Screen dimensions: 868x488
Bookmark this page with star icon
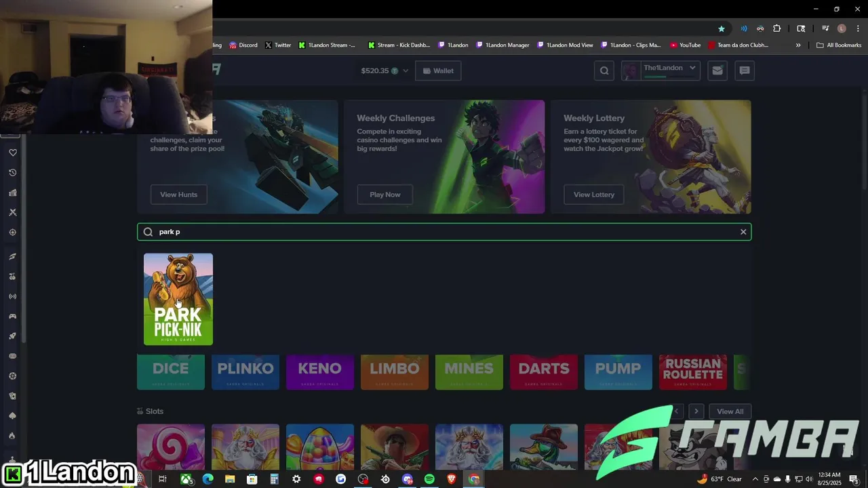coord(722,28)
